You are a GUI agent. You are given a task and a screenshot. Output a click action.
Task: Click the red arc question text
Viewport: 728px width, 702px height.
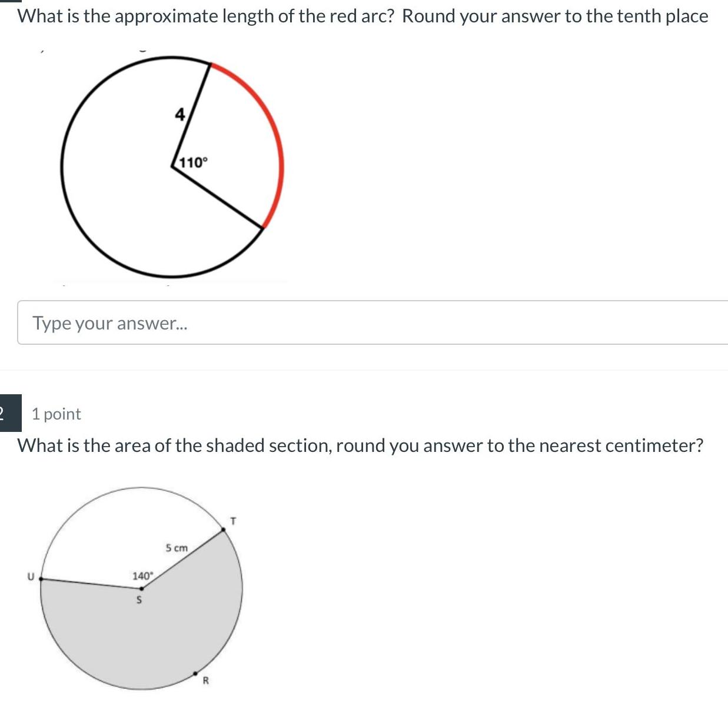click(363, 16)
